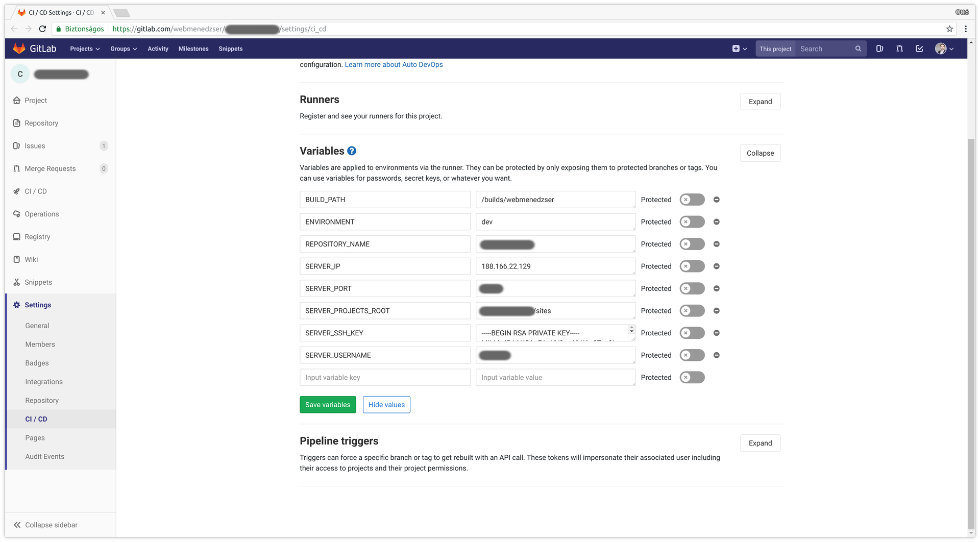Open Milestones in top navigation
The height and width of the screenshot is (542, 980).
pos(193,49)
